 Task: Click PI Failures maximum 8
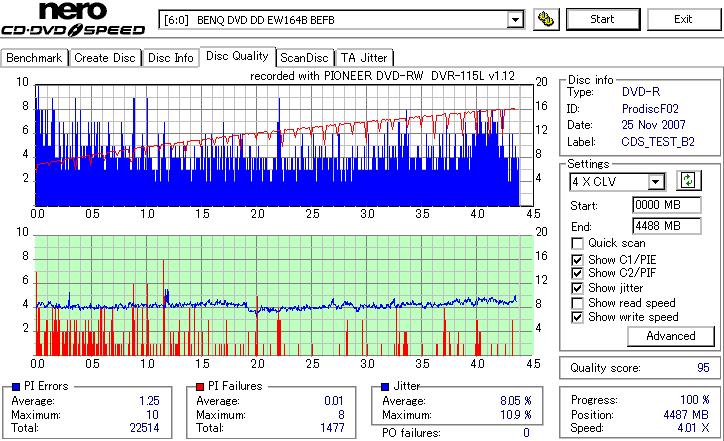[341, 415]
